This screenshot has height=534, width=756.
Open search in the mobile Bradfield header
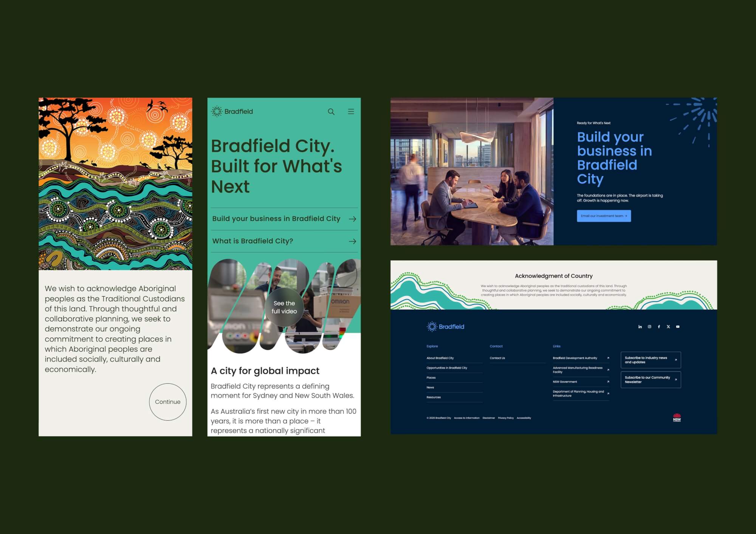pos(331,112)
